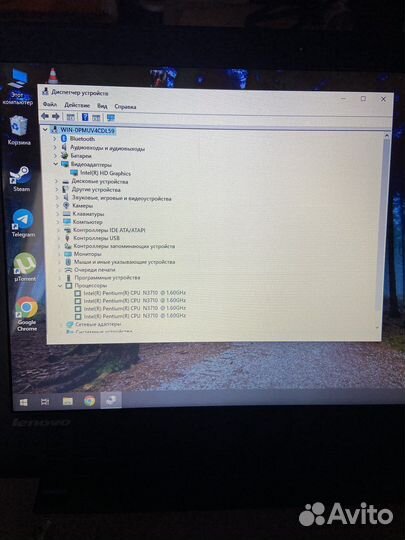Select Контроллеры запоминающих устройств category

click(x=124, y=246)
